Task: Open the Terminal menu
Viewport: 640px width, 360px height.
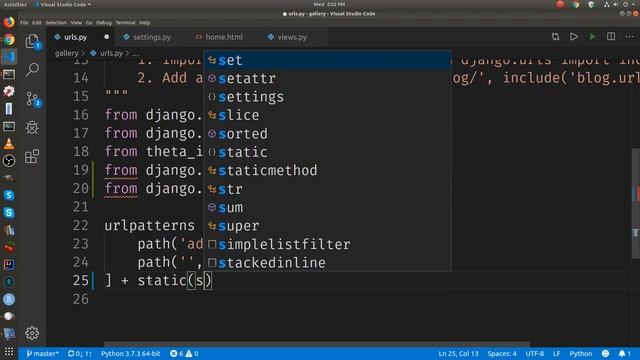Action: (x=125, y=22)
